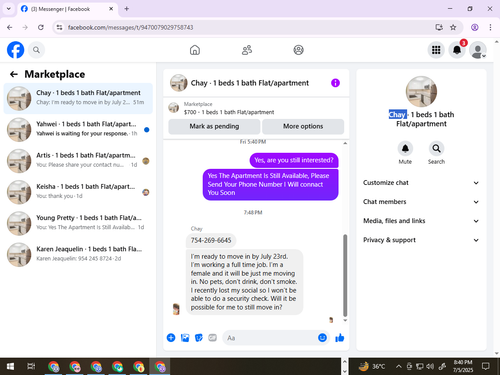500x375 pixels.
Task: Open the Chay conversation in the list
Action: click(x=78, y=99)
